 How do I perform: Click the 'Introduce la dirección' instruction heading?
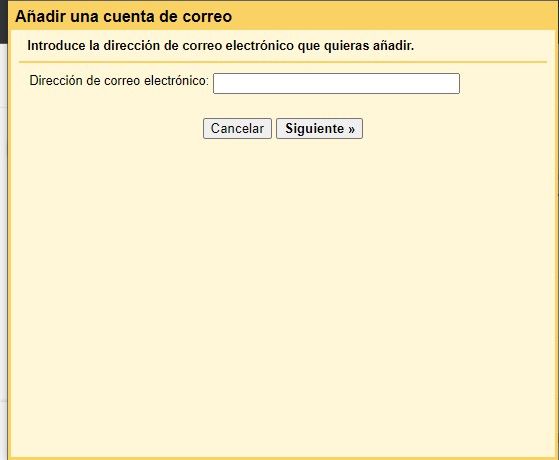pos(221,46)
